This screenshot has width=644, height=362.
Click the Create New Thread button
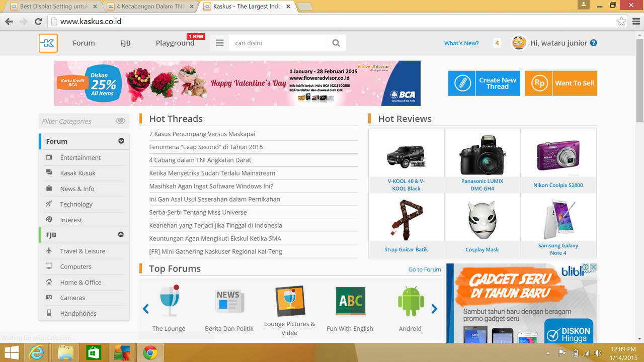(x=484, y=83)
